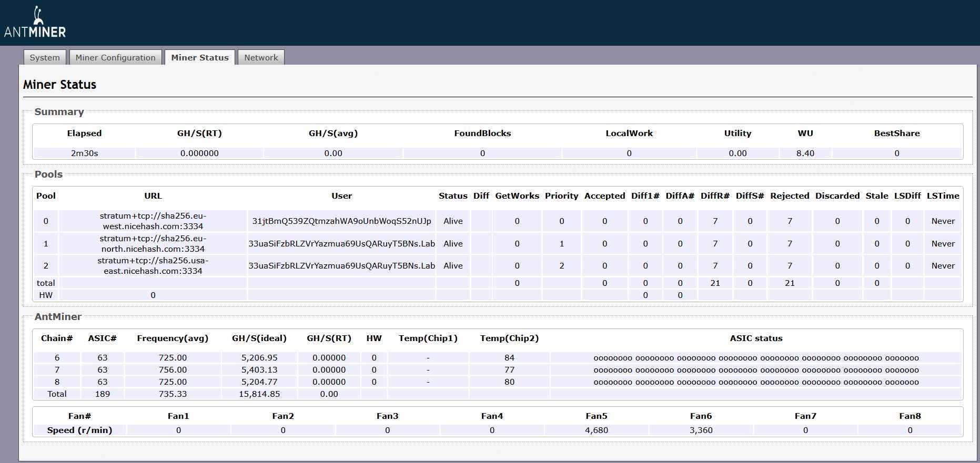Screen dimensions: 980x463
Task: Click the Miner Status page heading
Action: coord(59,85)
